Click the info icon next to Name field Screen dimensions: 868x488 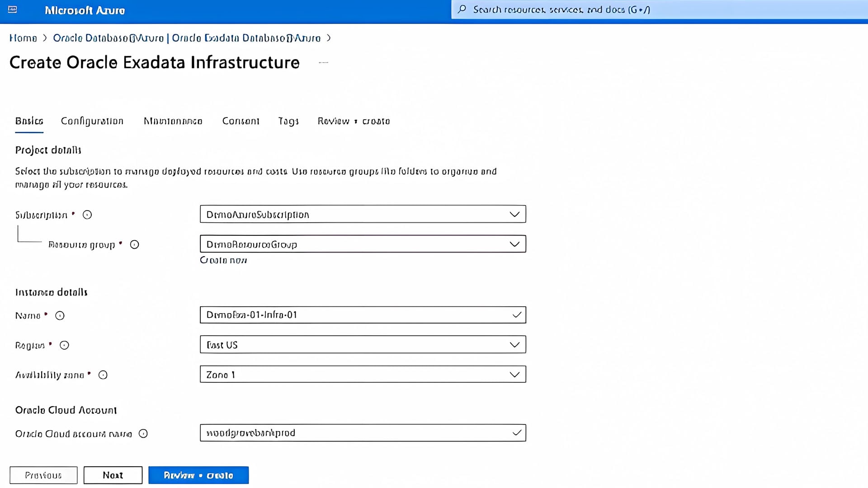click(60, 315)
